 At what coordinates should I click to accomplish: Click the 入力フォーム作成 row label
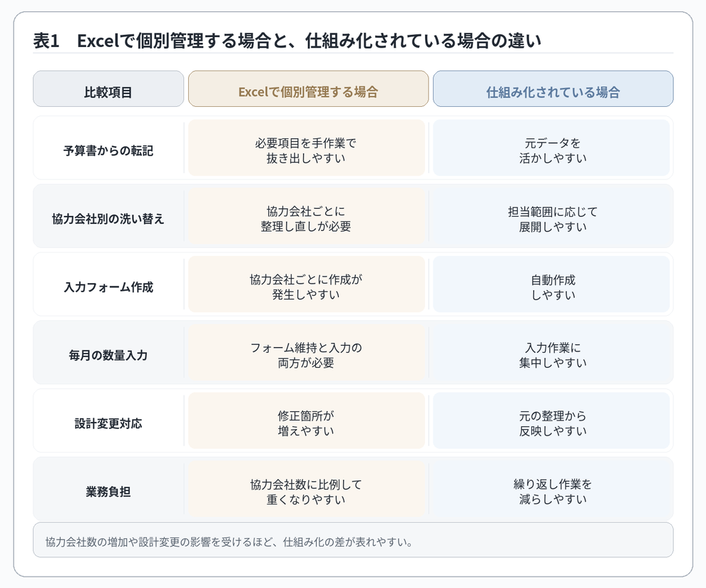click(108, 287)
